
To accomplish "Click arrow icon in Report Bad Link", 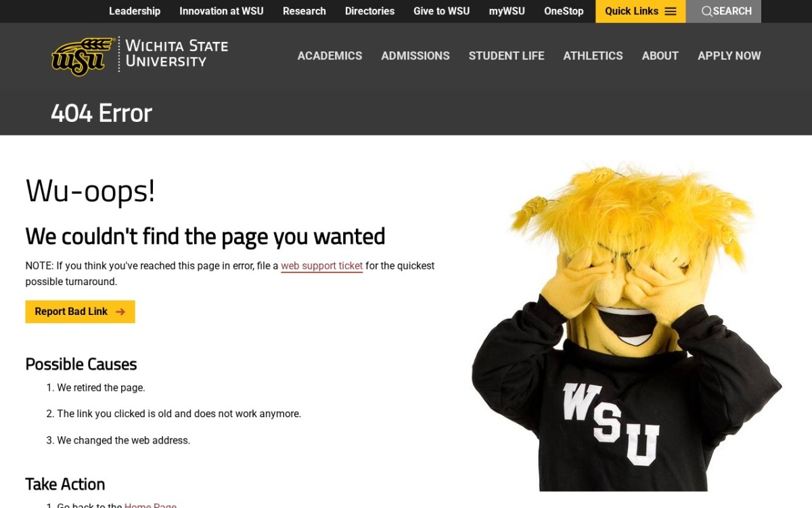I will click(120, 312).
